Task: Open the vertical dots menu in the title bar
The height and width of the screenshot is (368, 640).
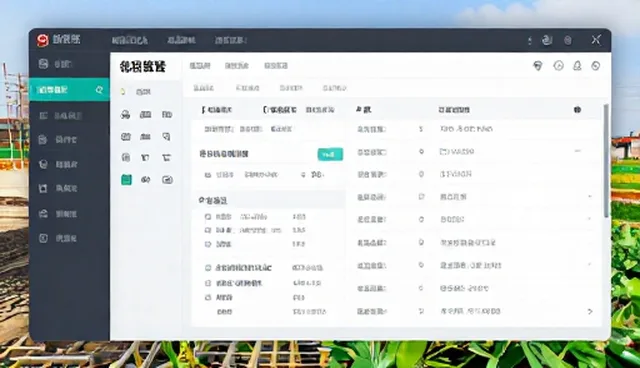Action: click(530, 40)
